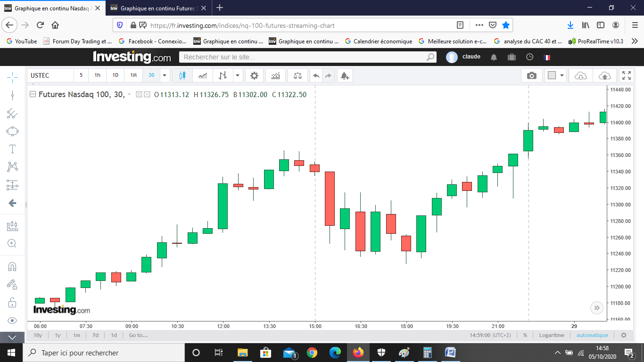Open the chart style dropdown arrow
Viewport: 644px width, 362px height.
(238, 75)
